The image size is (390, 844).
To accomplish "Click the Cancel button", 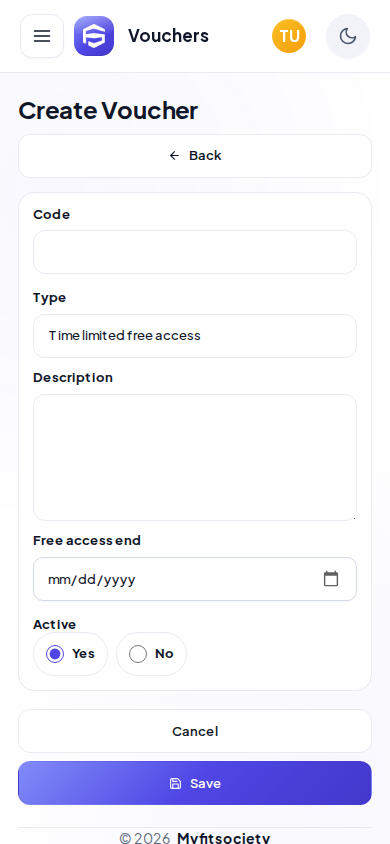I will click(x=195, y=731).
